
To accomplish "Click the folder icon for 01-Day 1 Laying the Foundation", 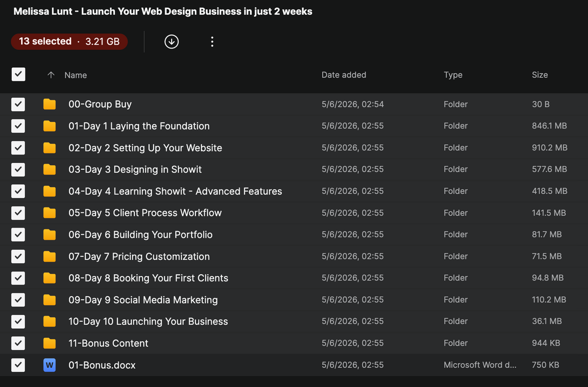I will pos(49,126).
